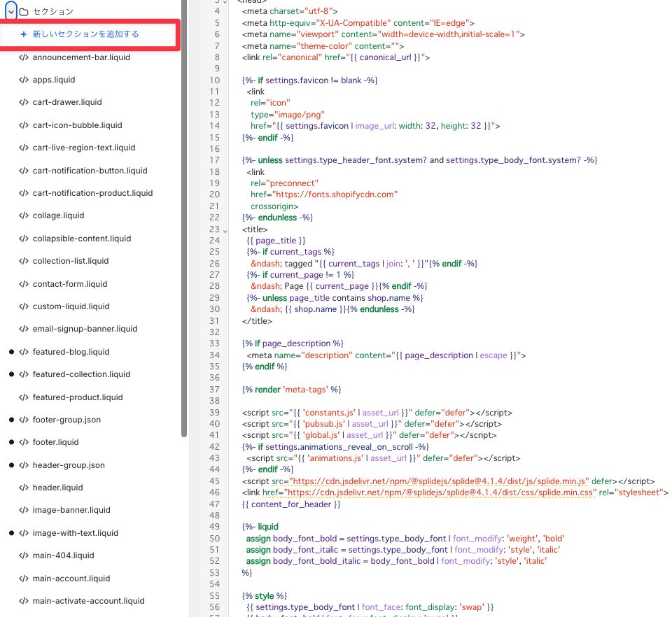Viewport: 672px width, 617px height.
Task: Open contact-form.liquid file
Action: 70,284
